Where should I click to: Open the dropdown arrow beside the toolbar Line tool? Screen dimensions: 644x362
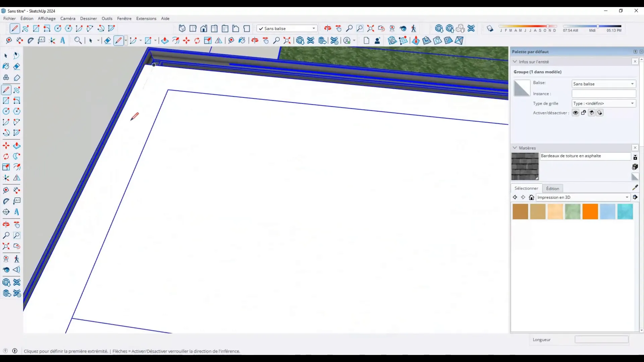click(x=126, y=41)
